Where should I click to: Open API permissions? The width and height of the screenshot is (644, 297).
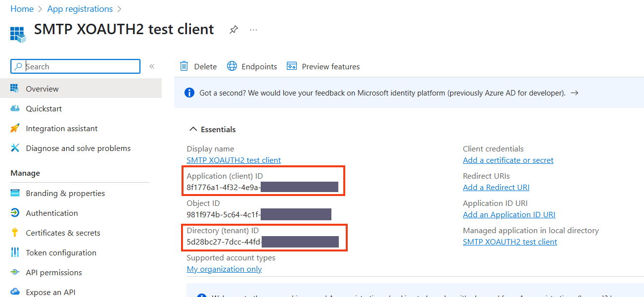[81, 272]
